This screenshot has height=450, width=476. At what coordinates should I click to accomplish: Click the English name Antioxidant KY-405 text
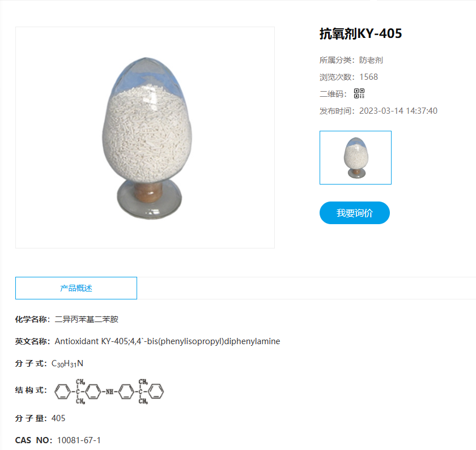[92, 341]
